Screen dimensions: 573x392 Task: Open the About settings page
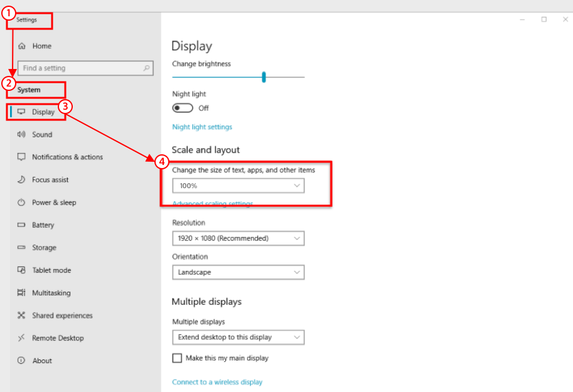42,361
